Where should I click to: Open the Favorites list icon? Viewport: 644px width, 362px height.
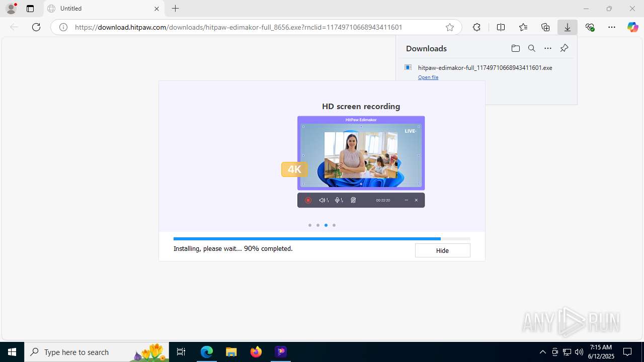click(x=523, y=27)
